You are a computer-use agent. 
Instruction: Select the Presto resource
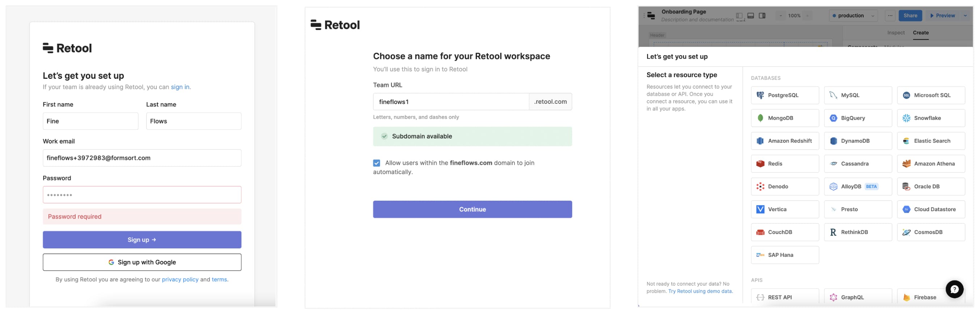[x=858, y=210]
